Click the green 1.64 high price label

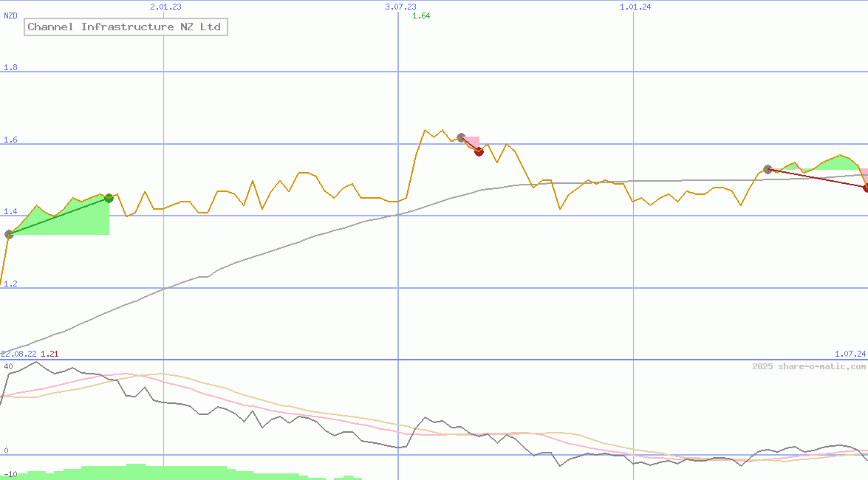(x=421, y=16)
